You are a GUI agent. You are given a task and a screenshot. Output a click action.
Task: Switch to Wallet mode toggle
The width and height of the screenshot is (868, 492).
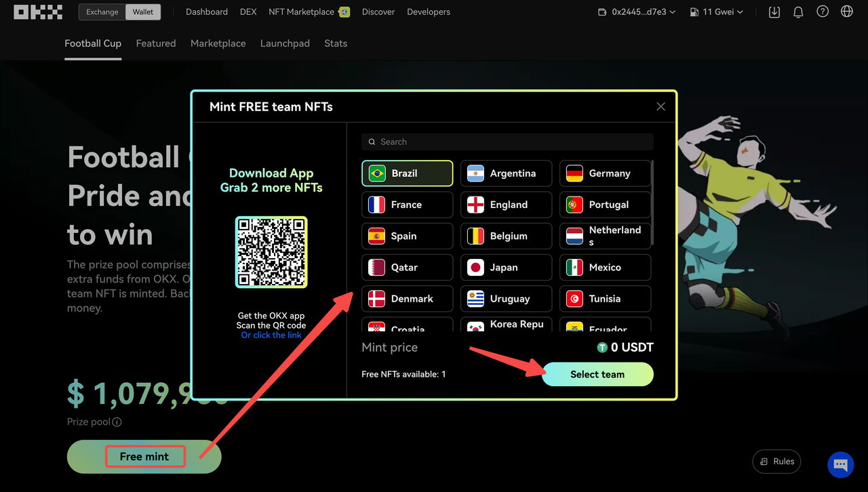coord(143,12)
